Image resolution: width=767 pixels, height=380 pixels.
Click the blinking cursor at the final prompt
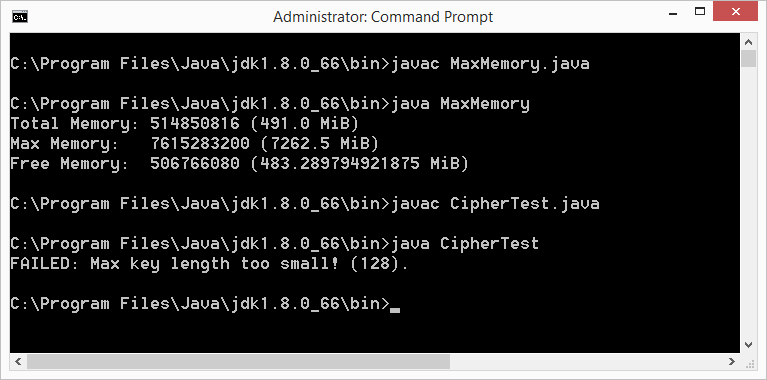point(395,310)
